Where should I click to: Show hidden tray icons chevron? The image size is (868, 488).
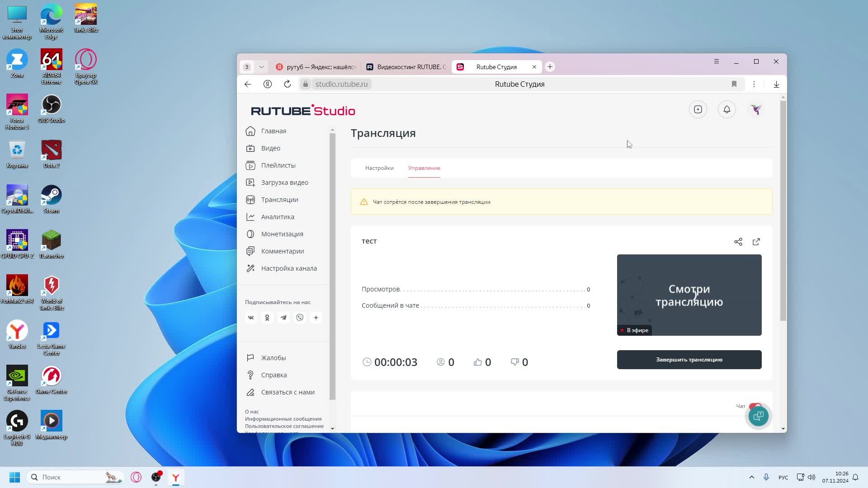coord(752,477)
